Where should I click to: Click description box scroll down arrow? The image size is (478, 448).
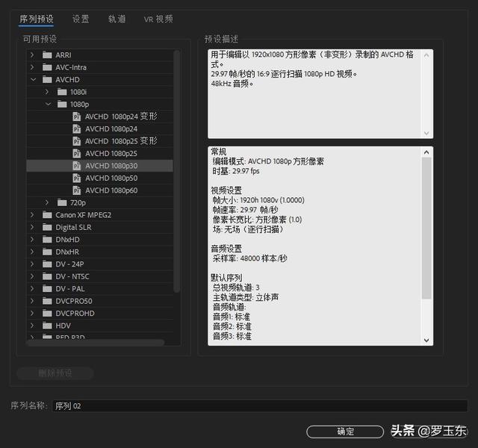coord(426,133)
